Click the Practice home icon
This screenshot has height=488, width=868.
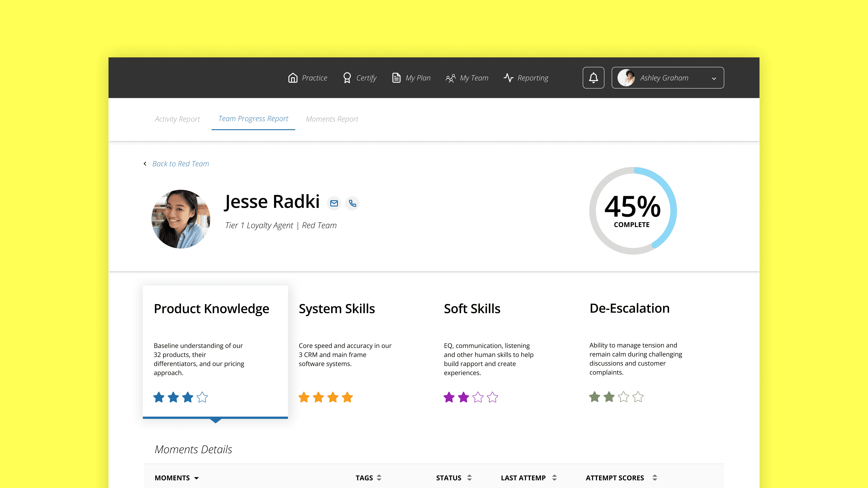(292, 78)
